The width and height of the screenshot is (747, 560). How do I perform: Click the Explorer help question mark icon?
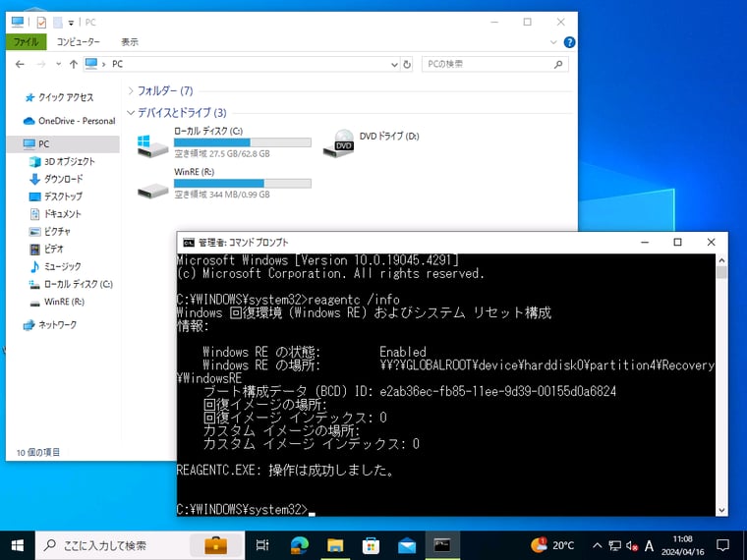tap(569, 42)
